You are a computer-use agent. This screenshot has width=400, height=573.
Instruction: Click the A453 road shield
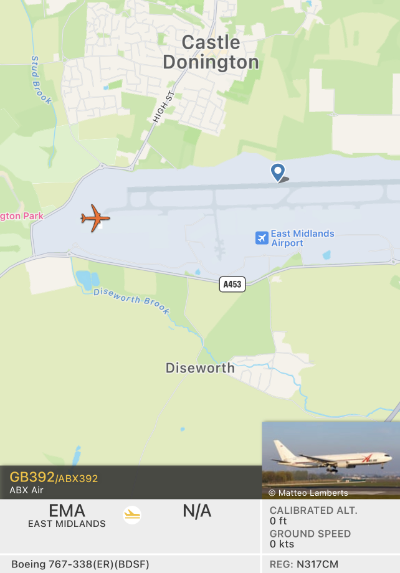tap(232, 284)
